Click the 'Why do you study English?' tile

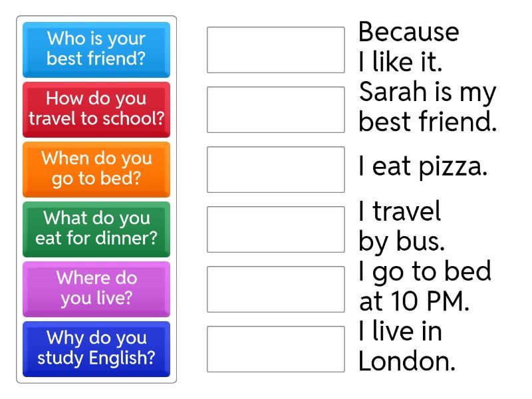(x=96, y=349)
